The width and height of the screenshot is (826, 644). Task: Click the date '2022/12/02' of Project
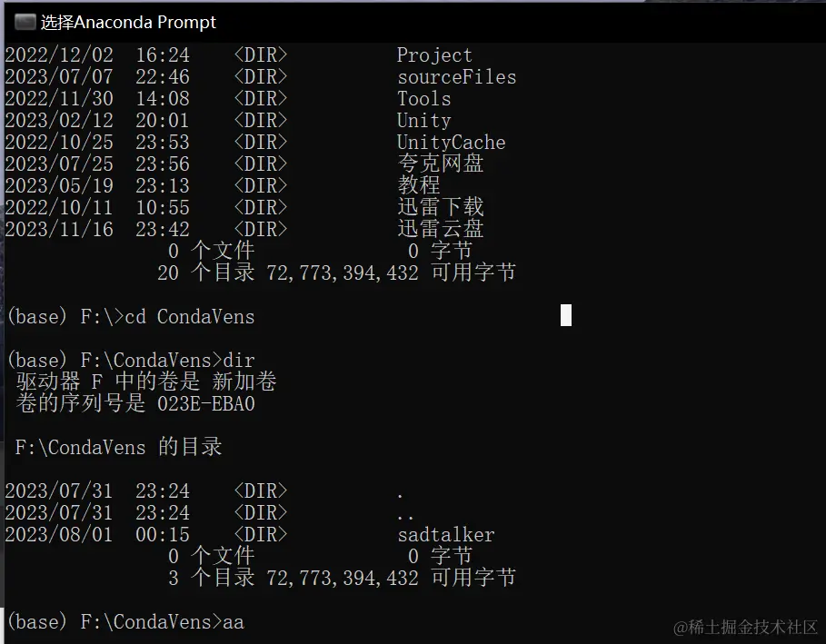point(59,55)
